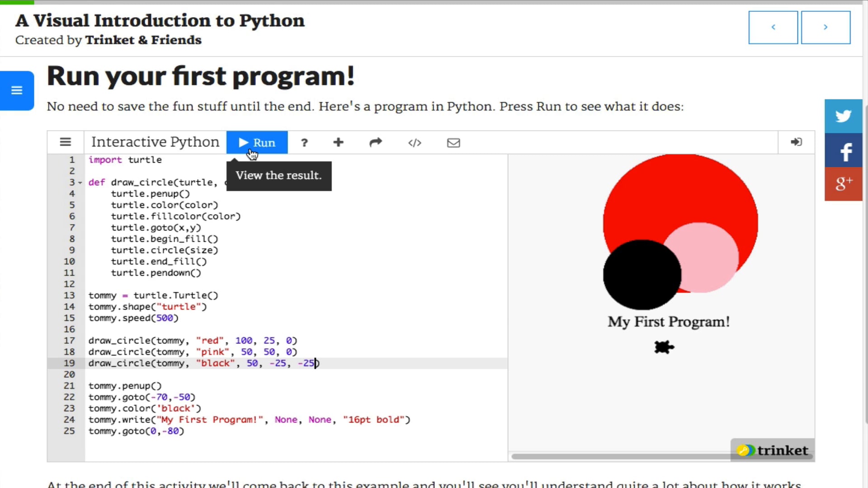Viewport: 868px width, 488px height.
Task: Click the Interactive Python title label
Action: [155, 142]
